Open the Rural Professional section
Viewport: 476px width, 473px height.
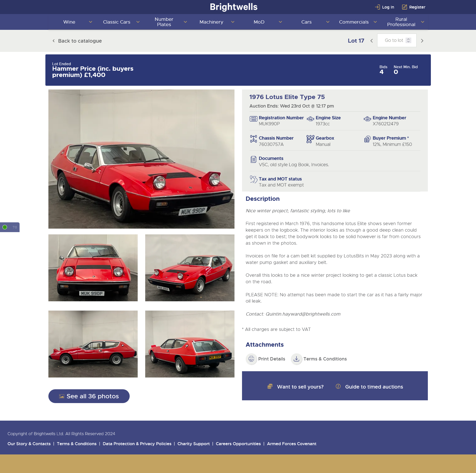tap(401, 22)
